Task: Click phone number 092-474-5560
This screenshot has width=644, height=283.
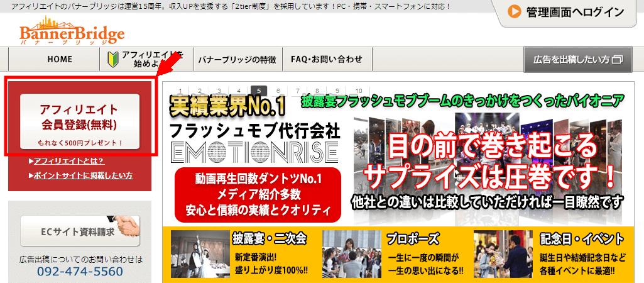Action: pyautogui.click(x=80, y=272)
